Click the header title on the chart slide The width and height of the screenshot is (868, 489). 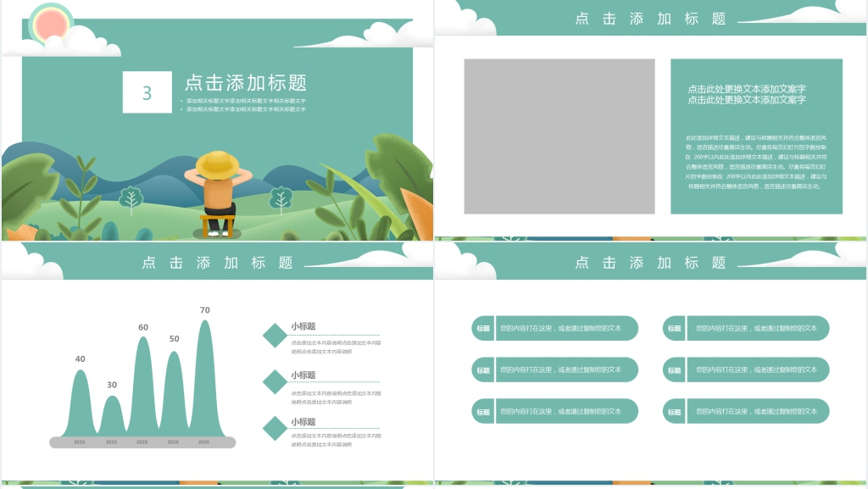217,263
